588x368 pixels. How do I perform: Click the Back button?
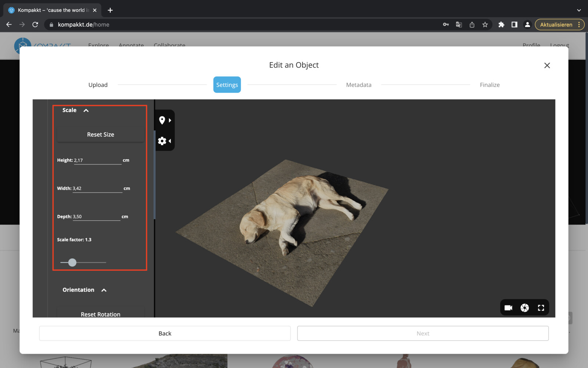point(165,333)
